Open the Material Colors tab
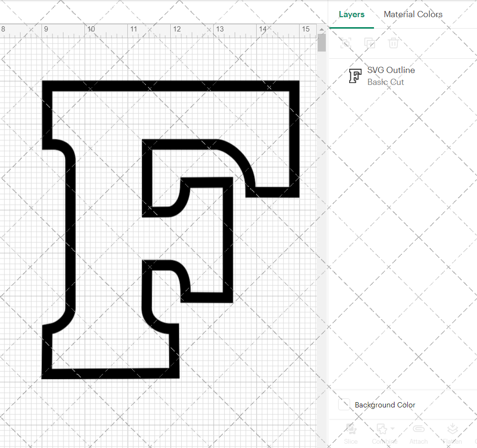The image size is (477, 448). click(413, 14)
